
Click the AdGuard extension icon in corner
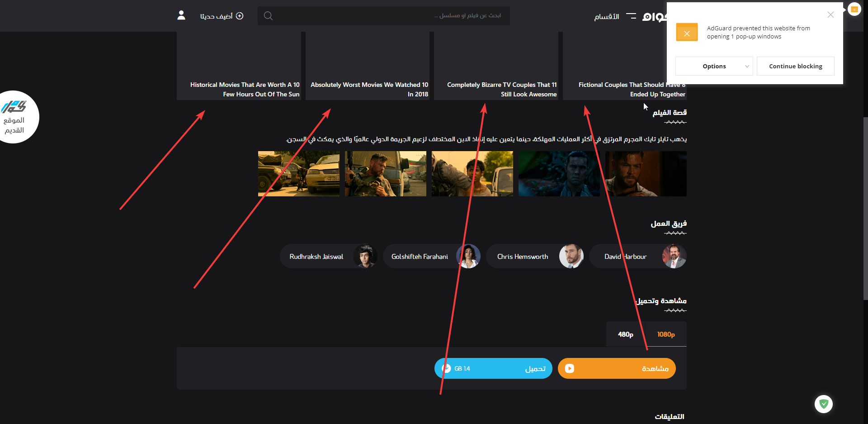(x=854, y=9)
